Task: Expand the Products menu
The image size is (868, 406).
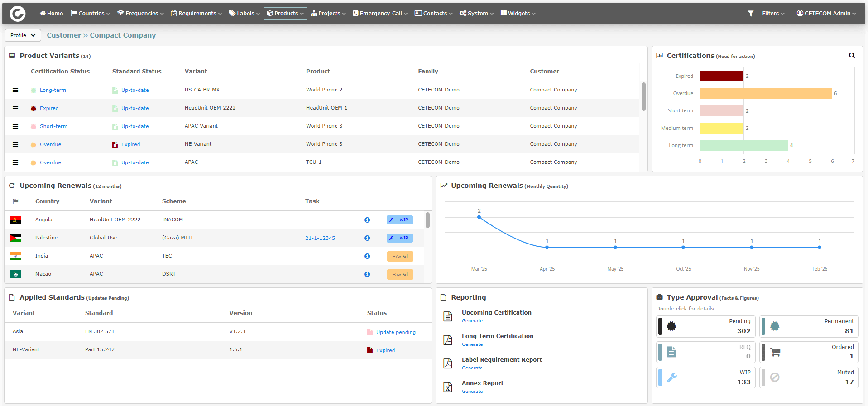Action: point(285,14)
